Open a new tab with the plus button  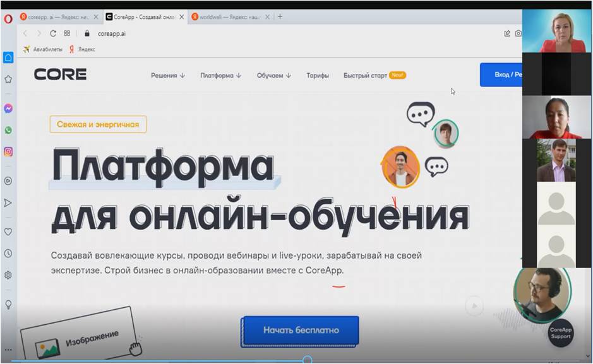pos(280,16)
